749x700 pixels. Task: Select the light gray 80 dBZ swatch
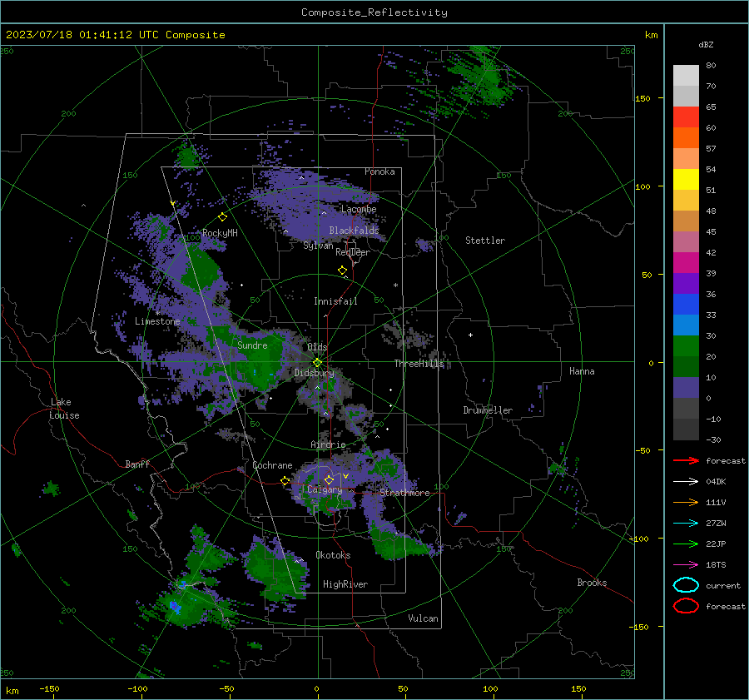coord(686,75)
